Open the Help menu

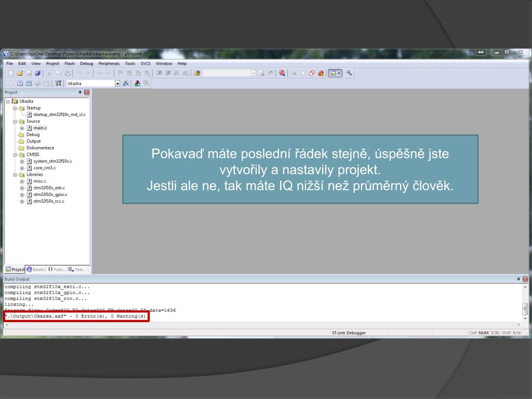coord(182,63)
